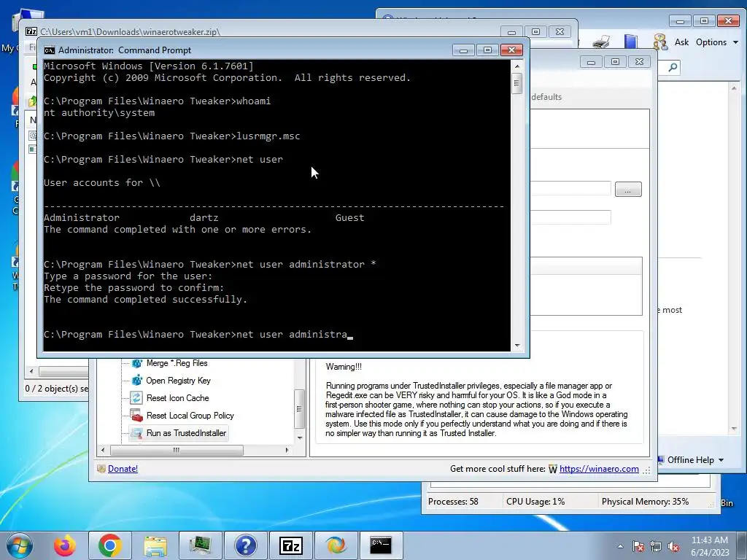Click the 7-Zip path winaerotweaker.zip title
The image size is (747, 560).
[x=130, y=32]
